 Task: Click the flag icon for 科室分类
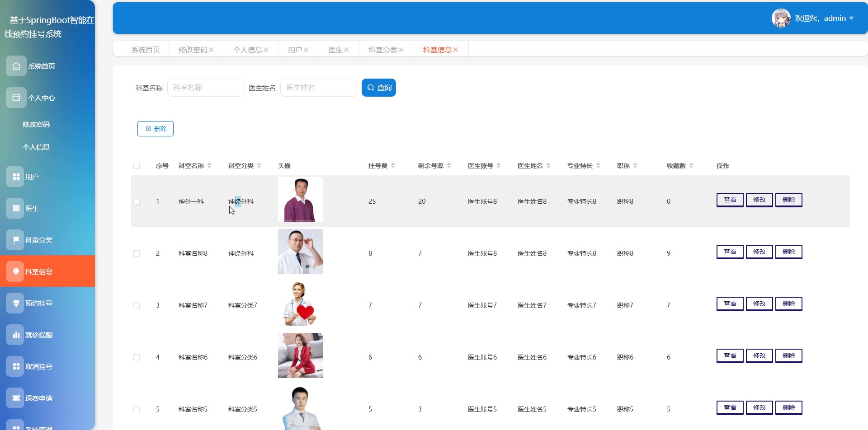[x=16, y=240]
